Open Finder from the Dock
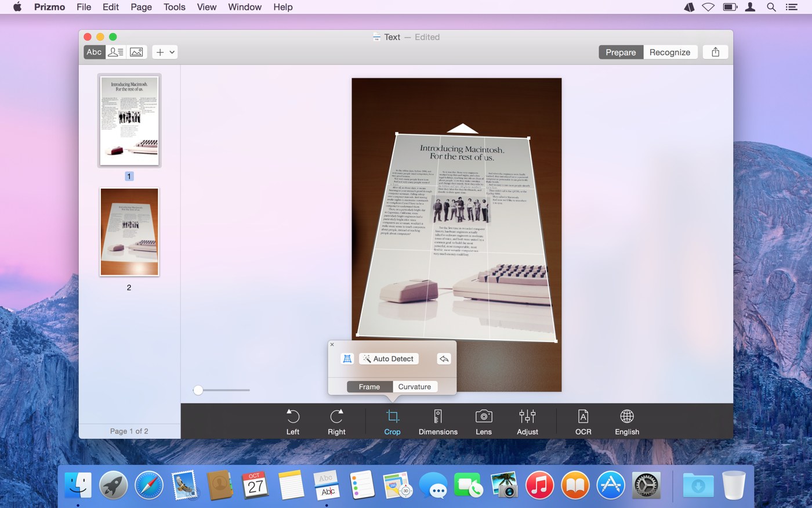812x508 pixels. coord(78,485)
